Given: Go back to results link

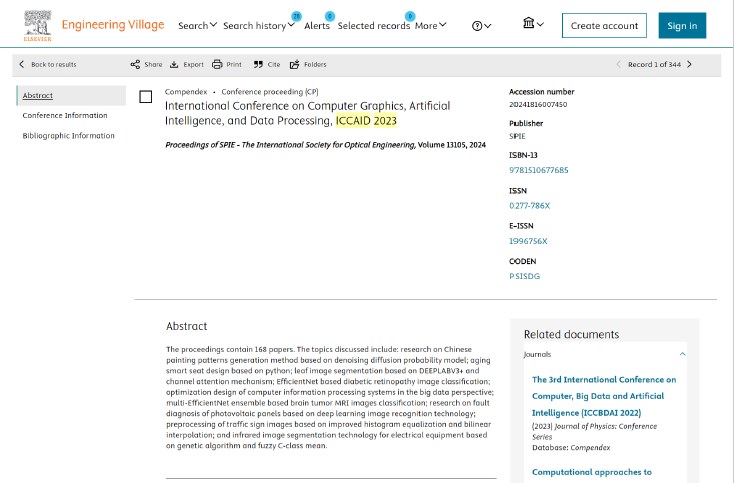Looking at the screenshot, I should click(x=48, y=65).
